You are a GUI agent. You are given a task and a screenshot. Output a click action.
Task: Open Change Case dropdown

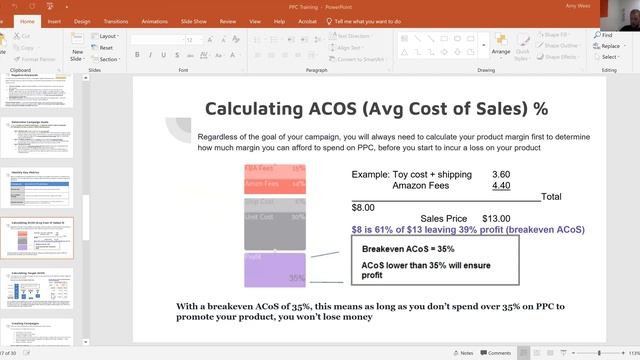[x=219, y=55]
